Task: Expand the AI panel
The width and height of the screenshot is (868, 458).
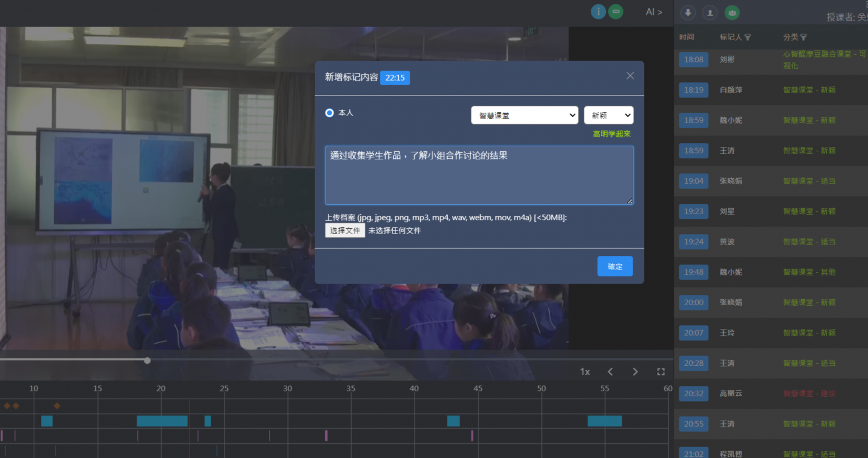Action: coord(654,12)
